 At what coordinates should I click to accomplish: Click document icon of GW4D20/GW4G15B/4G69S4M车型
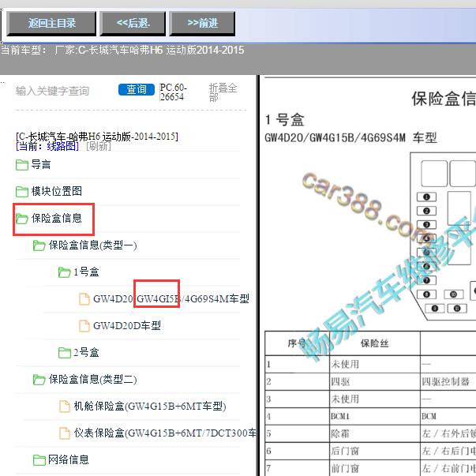click(84, 299)
